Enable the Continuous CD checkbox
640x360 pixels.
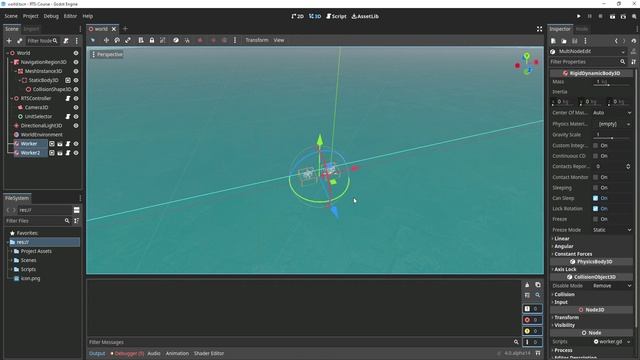tap(596, 156)
